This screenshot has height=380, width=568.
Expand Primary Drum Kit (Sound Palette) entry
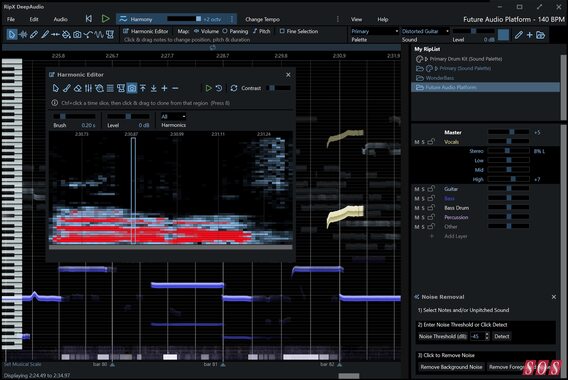point(427,59)
